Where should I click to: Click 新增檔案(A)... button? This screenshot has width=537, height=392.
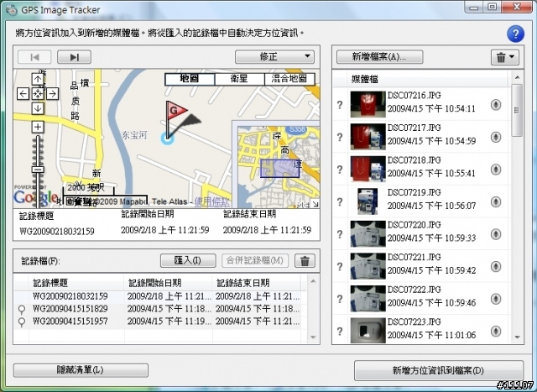click(x=380, y=57)
